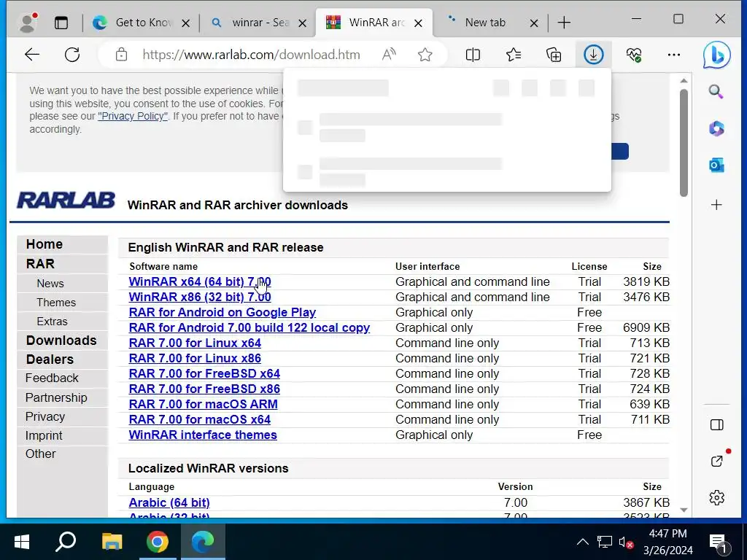Open sidebar settings gear icon
747x560 pixels.
pos(716,497)
